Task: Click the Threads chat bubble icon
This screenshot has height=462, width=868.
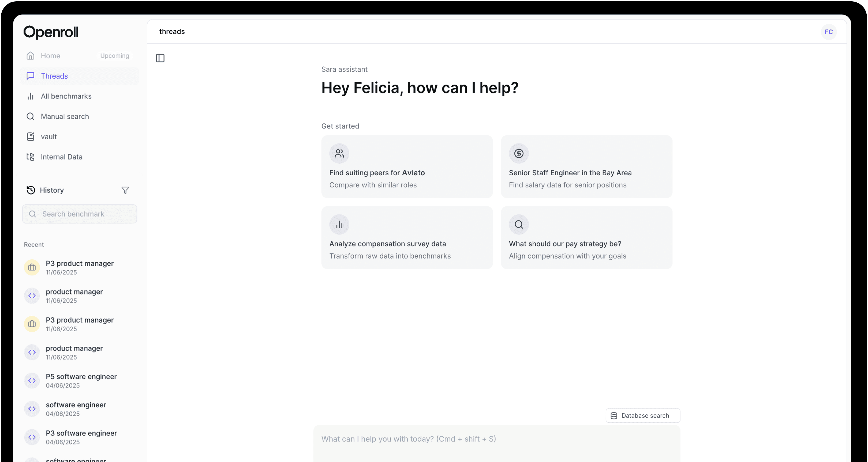Action: tap(31, 76)
